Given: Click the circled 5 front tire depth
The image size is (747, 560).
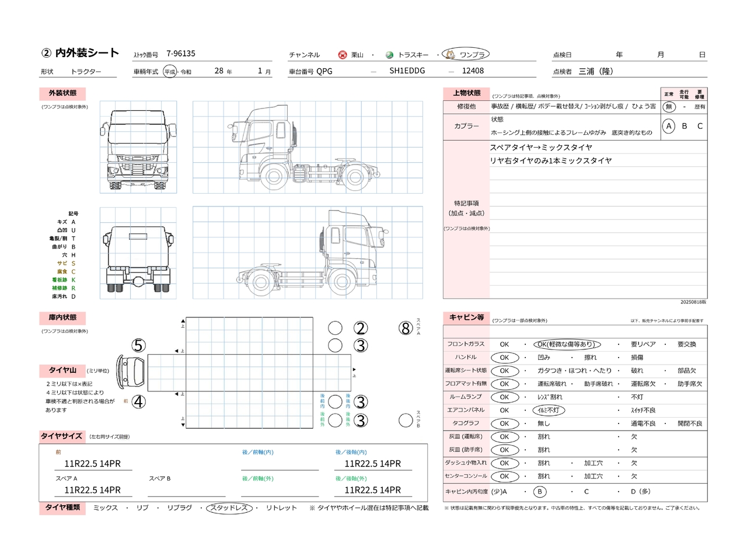Looking at the screenshot, I should pyautogui.click(x=138, y=345).
